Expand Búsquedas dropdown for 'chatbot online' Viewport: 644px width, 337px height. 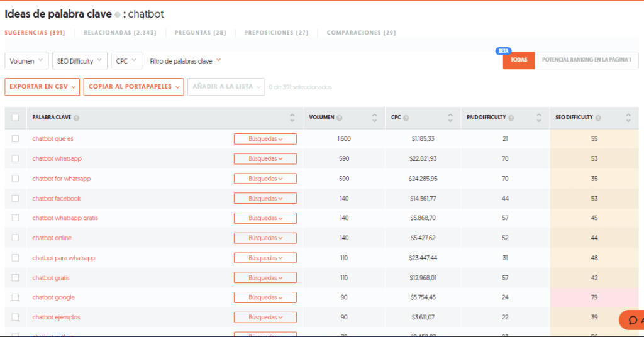[x=265, y=238]
